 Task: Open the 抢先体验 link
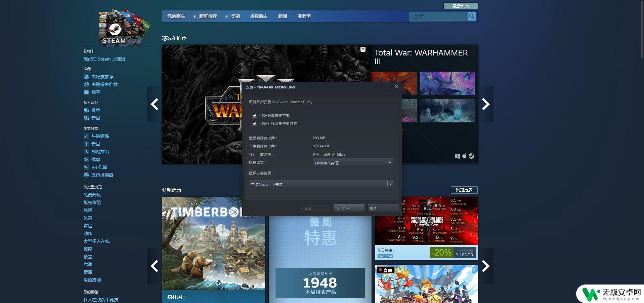pyautogui.click(x=92, y=202)
